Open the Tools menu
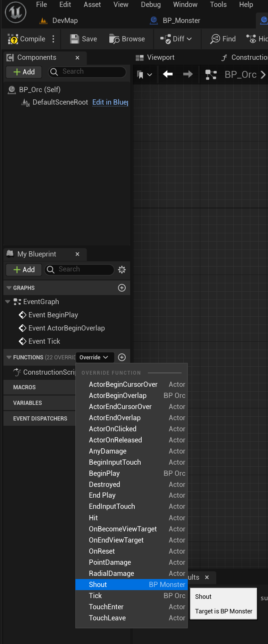This screenshot has width=268, height=644. [x=218, y=5]
